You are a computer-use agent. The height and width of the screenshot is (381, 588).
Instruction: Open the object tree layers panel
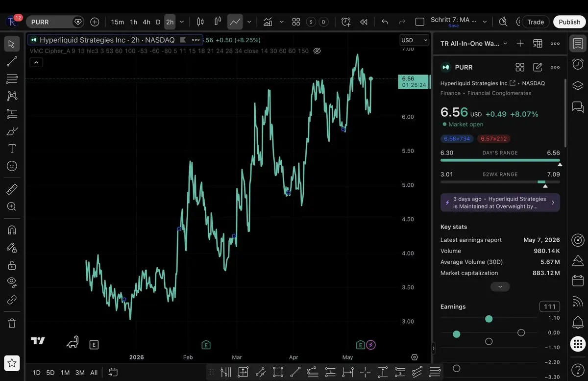578,85
